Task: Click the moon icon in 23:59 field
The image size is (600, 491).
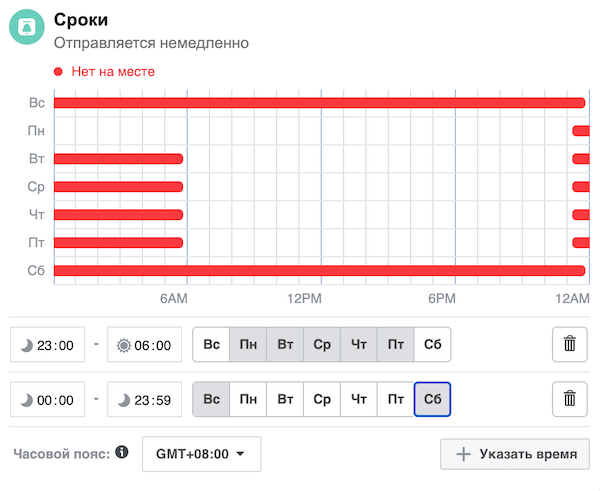Action: 124,399
